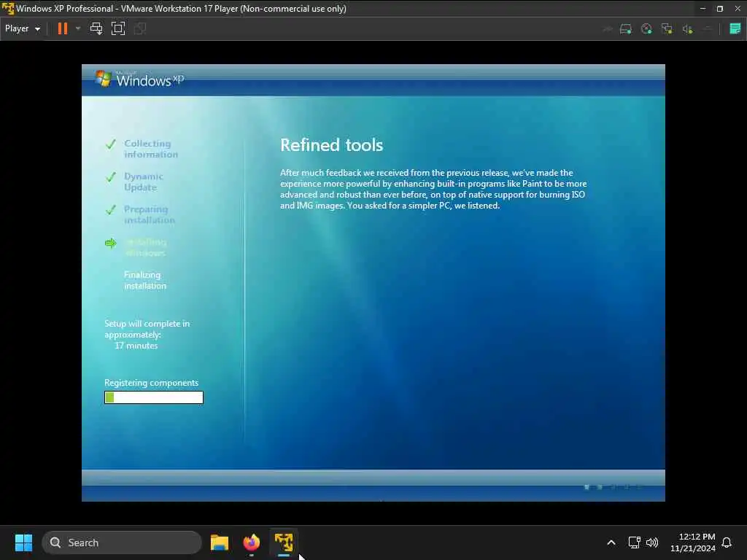The image size is (747, 560).
Task: Toggle the VMware message log panel
Action: 735,28
